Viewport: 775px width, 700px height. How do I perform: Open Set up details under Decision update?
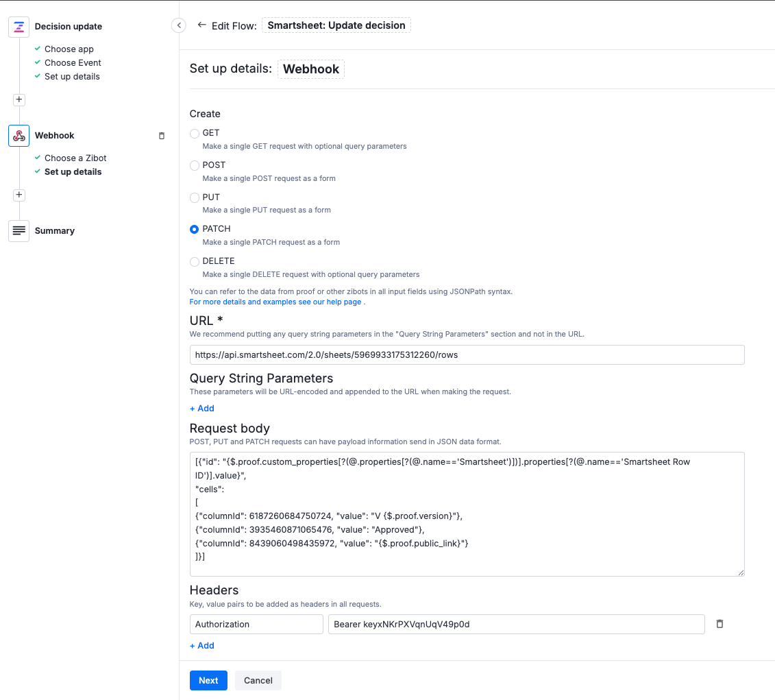click(72, 76)
